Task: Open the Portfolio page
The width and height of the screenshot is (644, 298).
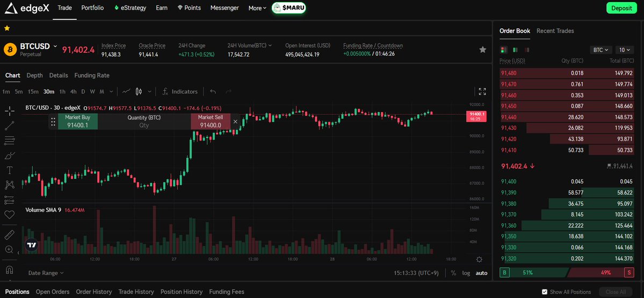Action: (92, 8)
